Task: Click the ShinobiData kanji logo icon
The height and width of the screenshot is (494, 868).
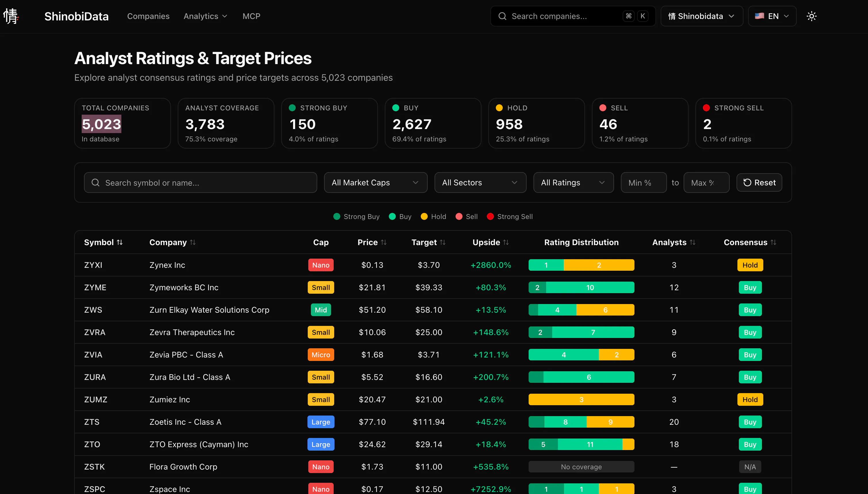Action: tap(11, 16)
